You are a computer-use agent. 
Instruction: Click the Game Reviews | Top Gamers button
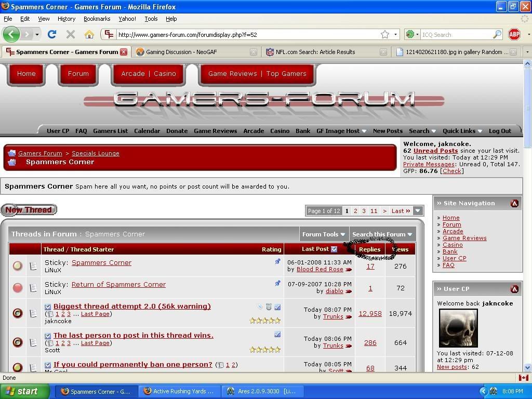pyautogui.click(x=257, y=74)
